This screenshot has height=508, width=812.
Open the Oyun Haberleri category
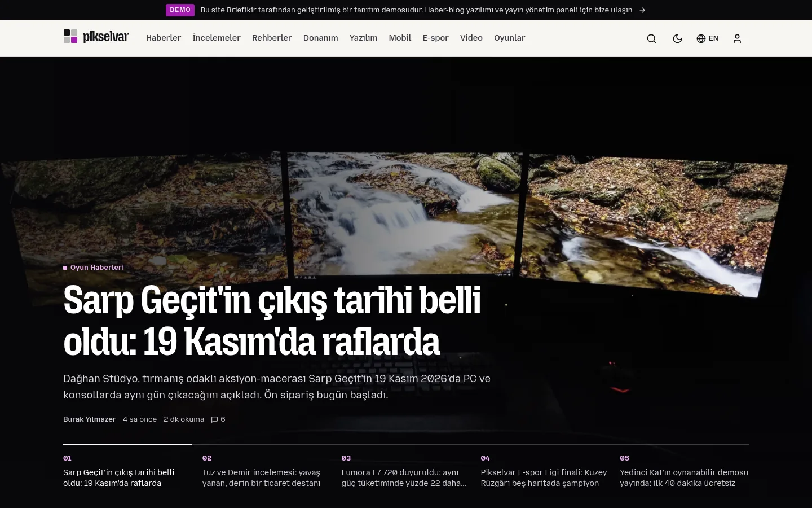(94, 268)
